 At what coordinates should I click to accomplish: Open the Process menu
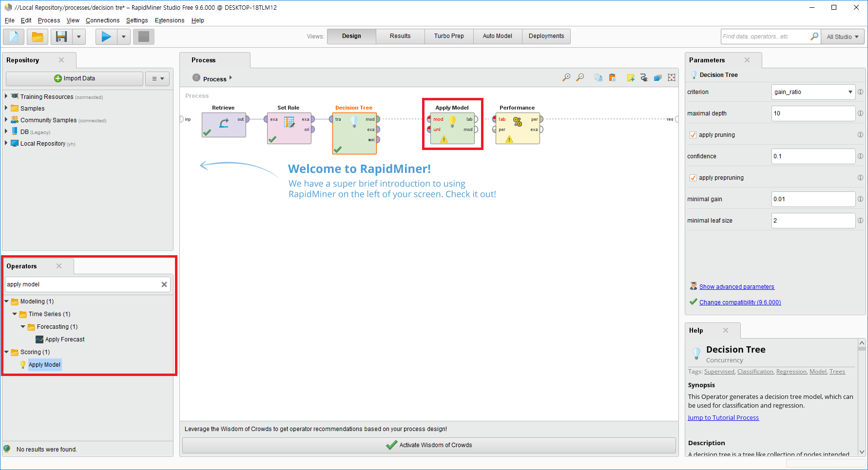tap(49, 20)
